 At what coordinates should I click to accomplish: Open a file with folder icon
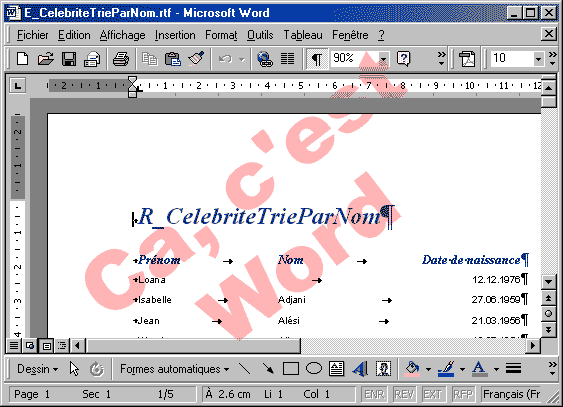46,59
